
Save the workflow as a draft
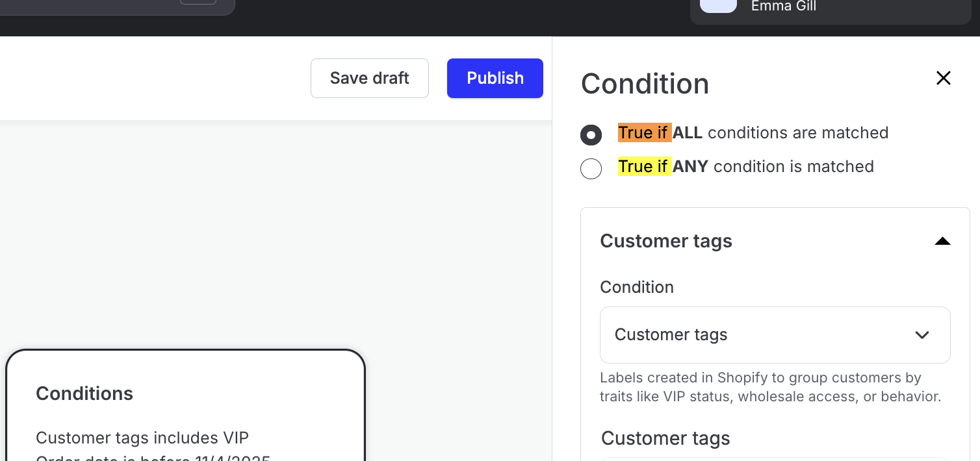pos(369,79)
